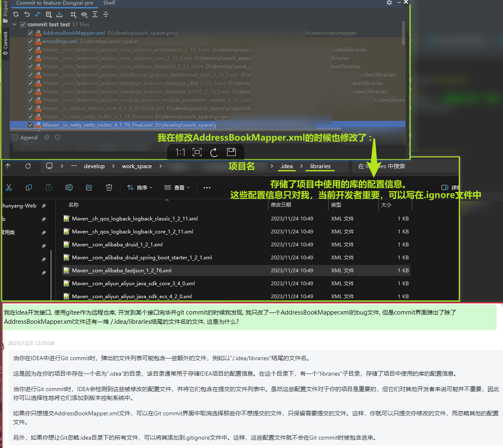
Task: Click the 'libraries' breadcrumb segment
Action: (x=320, y=166)
